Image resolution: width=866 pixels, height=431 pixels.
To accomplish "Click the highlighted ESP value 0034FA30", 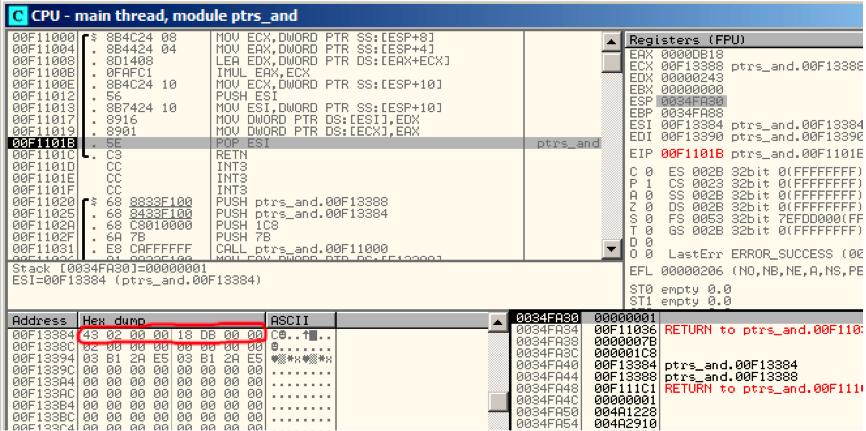I will coord(691,101).
